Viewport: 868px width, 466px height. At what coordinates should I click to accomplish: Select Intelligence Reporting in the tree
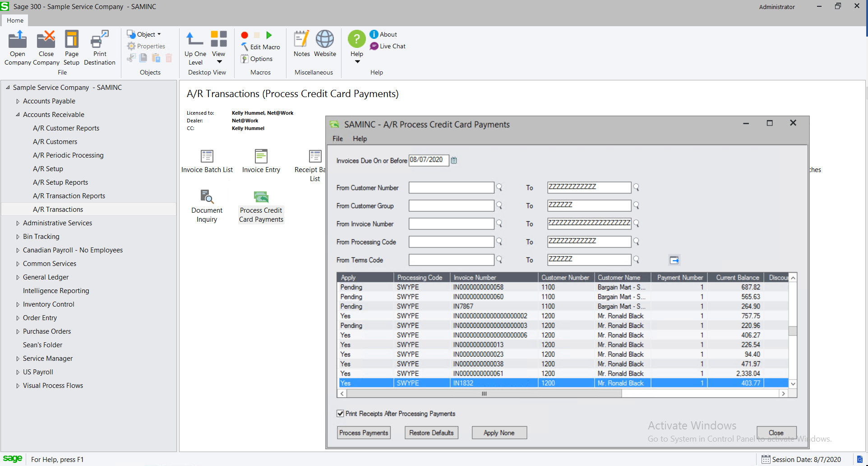(x=56, y=291)
